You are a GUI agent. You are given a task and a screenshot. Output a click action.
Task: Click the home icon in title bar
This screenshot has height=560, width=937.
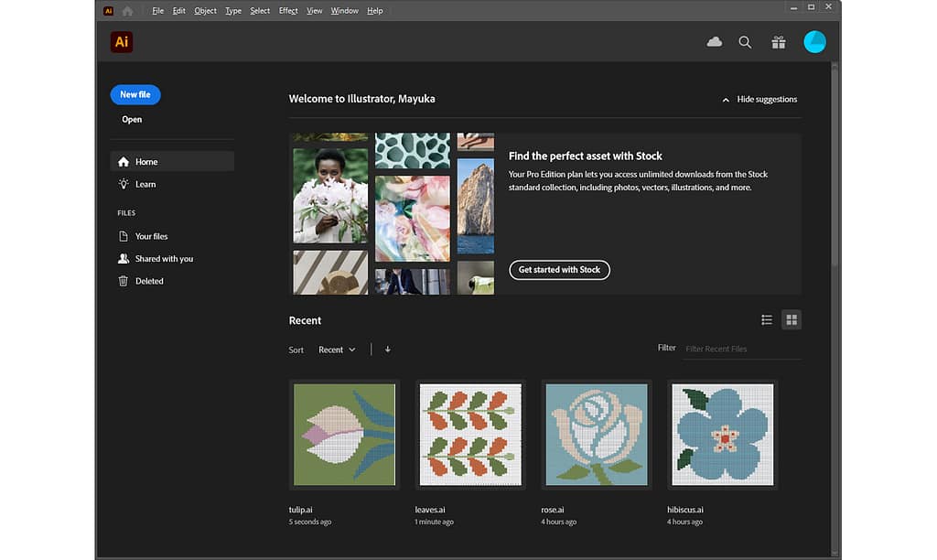point(127,11)
